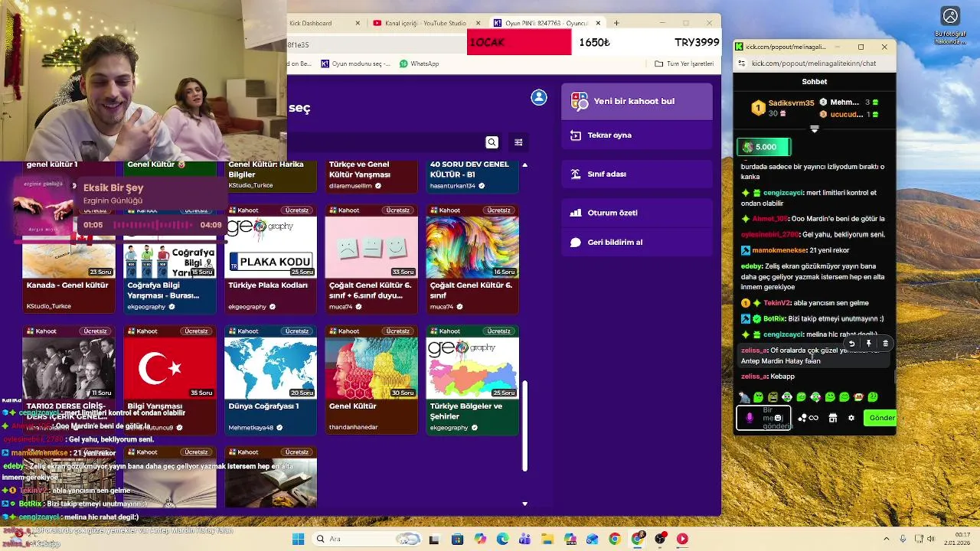Open File Explorer from the taskbar
The width and height of the screenshot is (980, 551).
click(547, 539)
